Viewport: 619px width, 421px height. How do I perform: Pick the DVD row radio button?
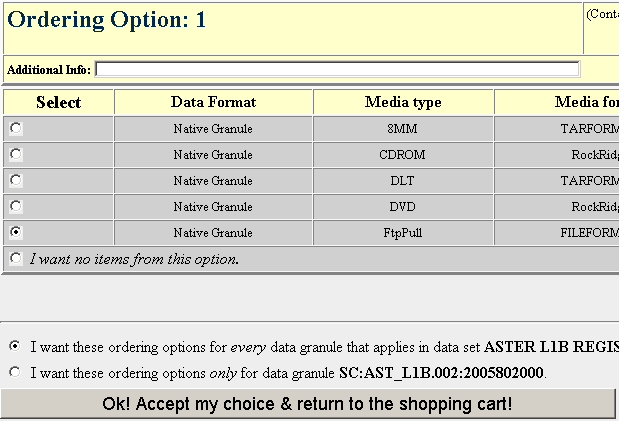click(16, 207)
